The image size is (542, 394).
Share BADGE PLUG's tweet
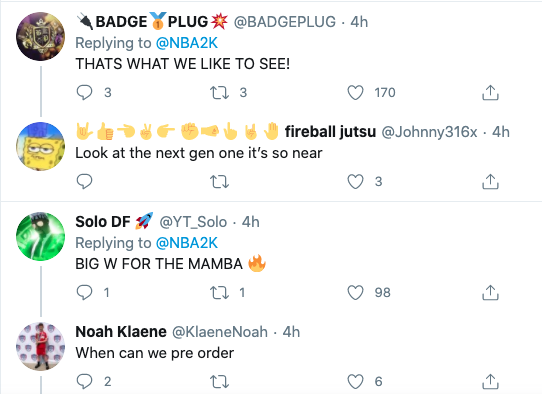pyautogui.click(x=490, y=93)
